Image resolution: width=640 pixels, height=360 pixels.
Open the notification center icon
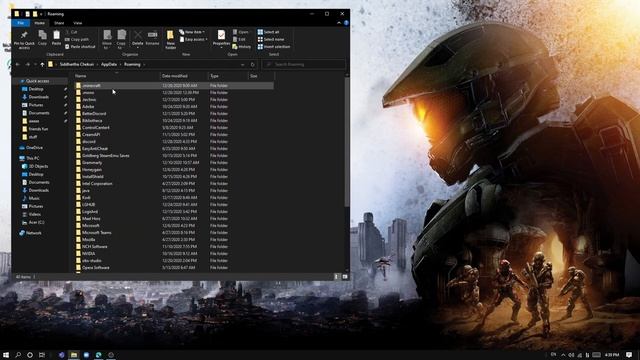[x=629, y=355]
